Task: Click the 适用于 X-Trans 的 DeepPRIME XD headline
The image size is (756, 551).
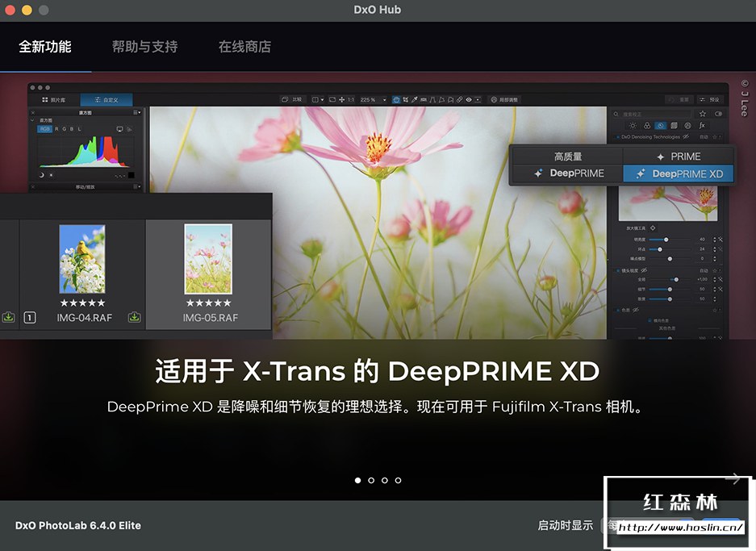Action: click(x=378, y=371)
